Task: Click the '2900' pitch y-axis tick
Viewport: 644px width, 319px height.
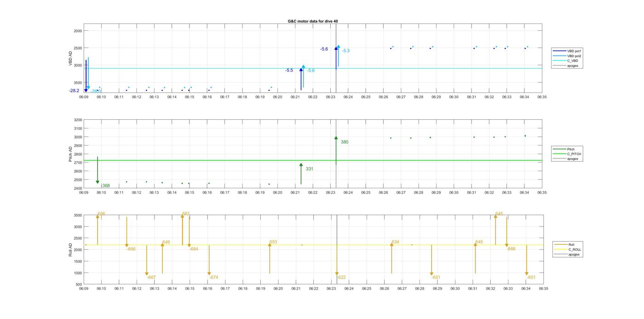Action: click(77, 145)
